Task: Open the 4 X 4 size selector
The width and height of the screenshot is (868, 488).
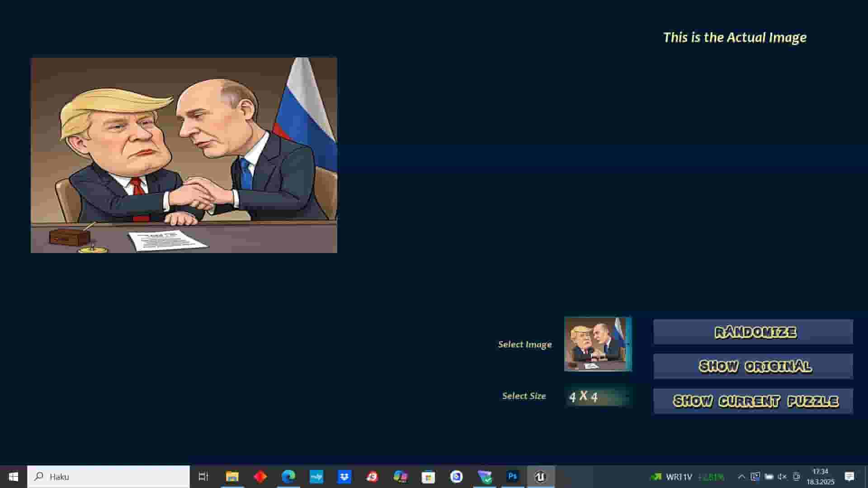Action: (x=598, y=396)
